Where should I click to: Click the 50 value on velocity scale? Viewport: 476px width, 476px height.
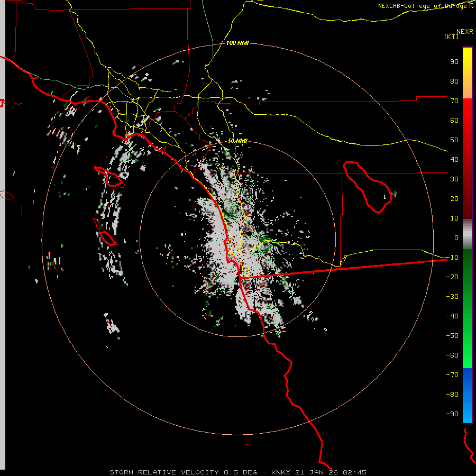tap(454, 140)
